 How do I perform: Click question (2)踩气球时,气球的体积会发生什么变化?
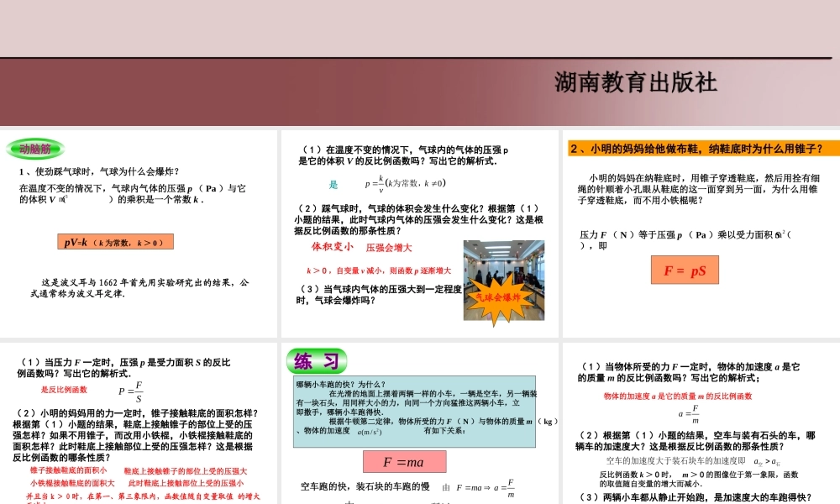point(419,219)
